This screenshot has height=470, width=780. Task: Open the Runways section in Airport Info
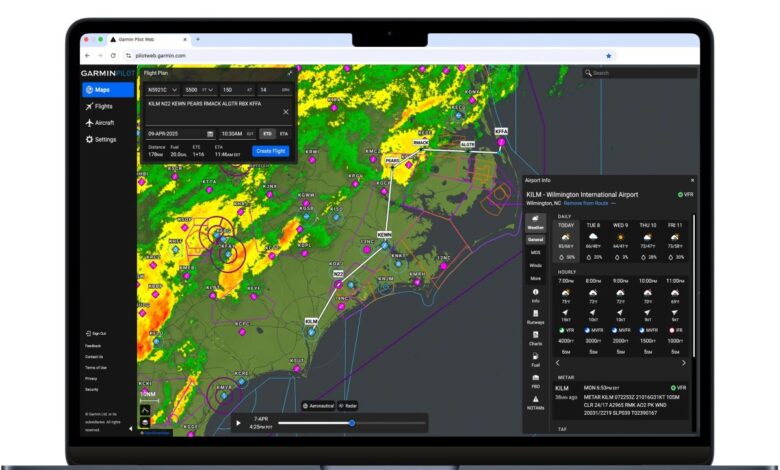[536, 319]
